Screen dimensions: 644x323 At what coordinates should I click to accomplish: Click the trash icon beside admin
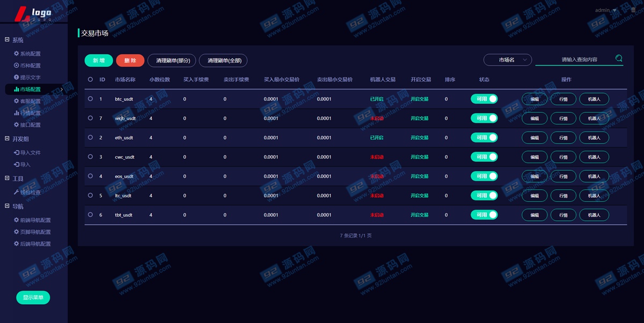[633, 10]
